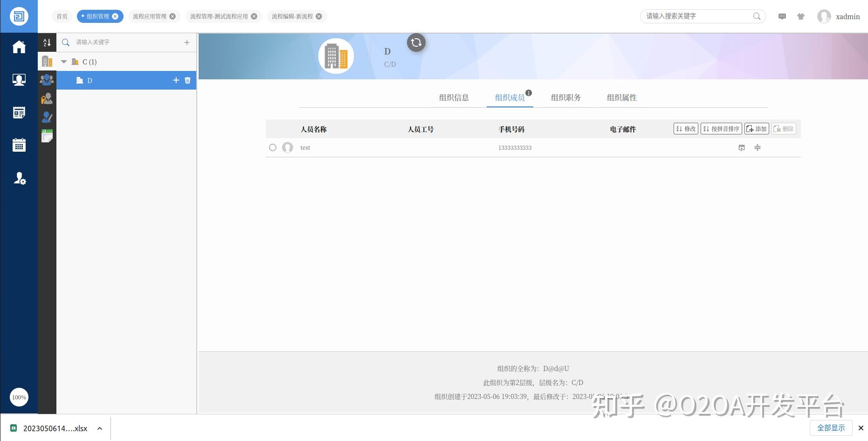
Task: Select the group management icon in sidebar
Action: 47,79
